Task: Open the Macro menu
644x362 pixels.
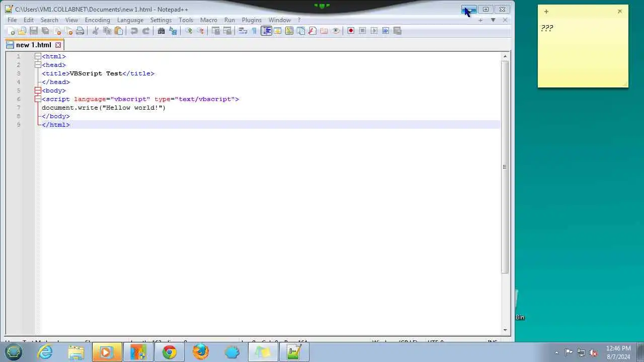Action: (x=209, y=20)
